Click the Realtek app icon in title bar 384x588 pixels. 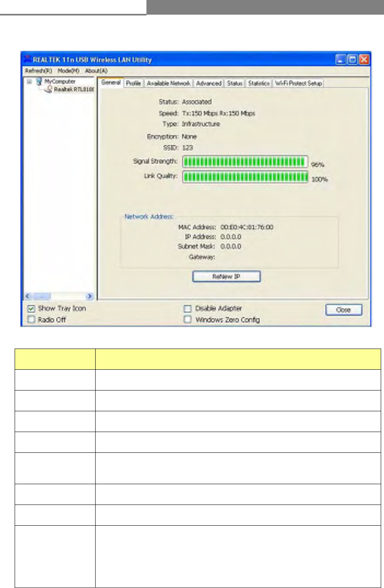pos(27,59)
